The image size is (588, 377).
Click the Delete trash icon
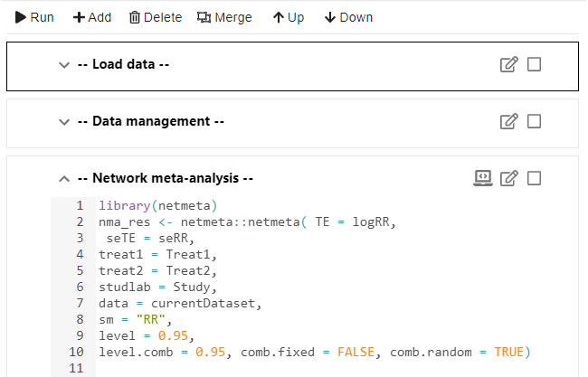coord(134,17)
